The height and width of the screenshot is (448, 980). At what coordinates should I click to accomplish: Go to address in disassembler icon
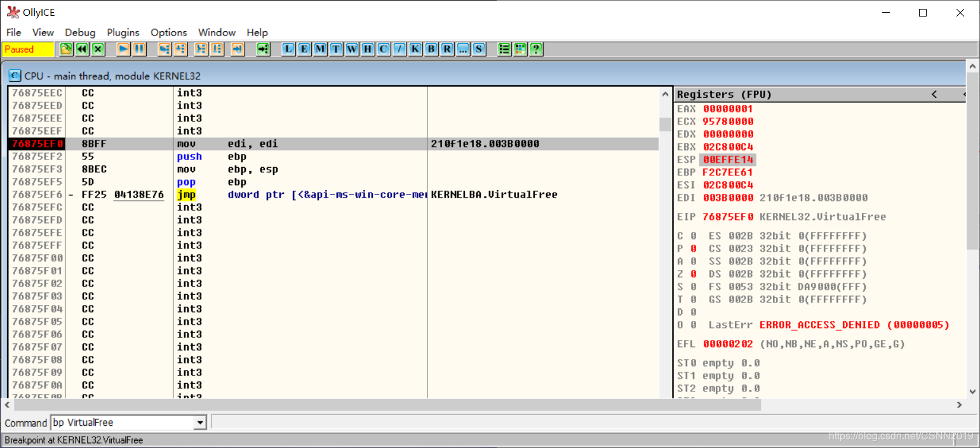pos(263,49)
